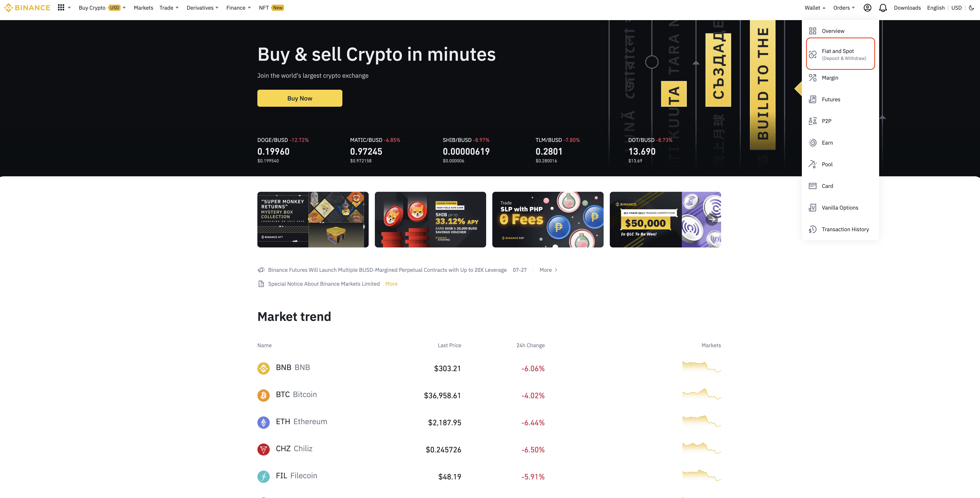Image resolution: width=980 pixels, height=498 pixels.
Task: Open the P2P wallet option
Action: (x=827, y=121)
